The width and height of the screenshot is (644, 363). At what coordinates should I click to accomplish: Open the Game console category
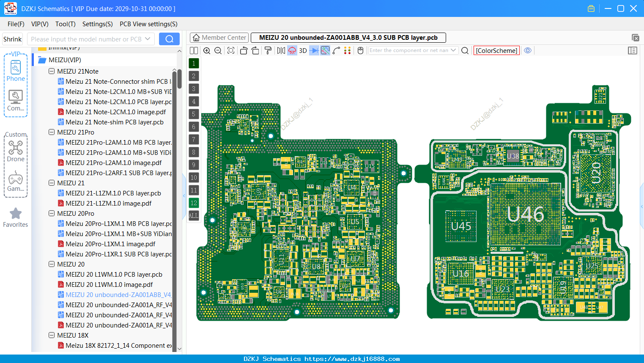coord(16,181)
